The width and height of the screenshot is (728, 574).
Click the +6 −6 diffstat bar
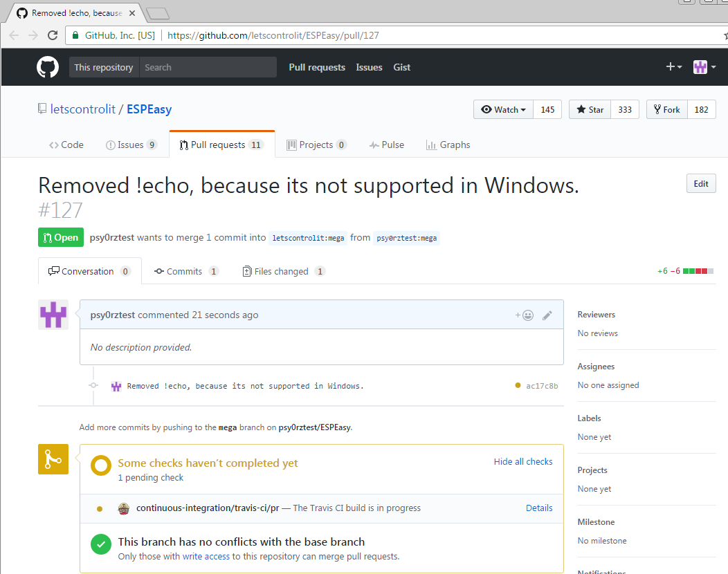(685, 271)
